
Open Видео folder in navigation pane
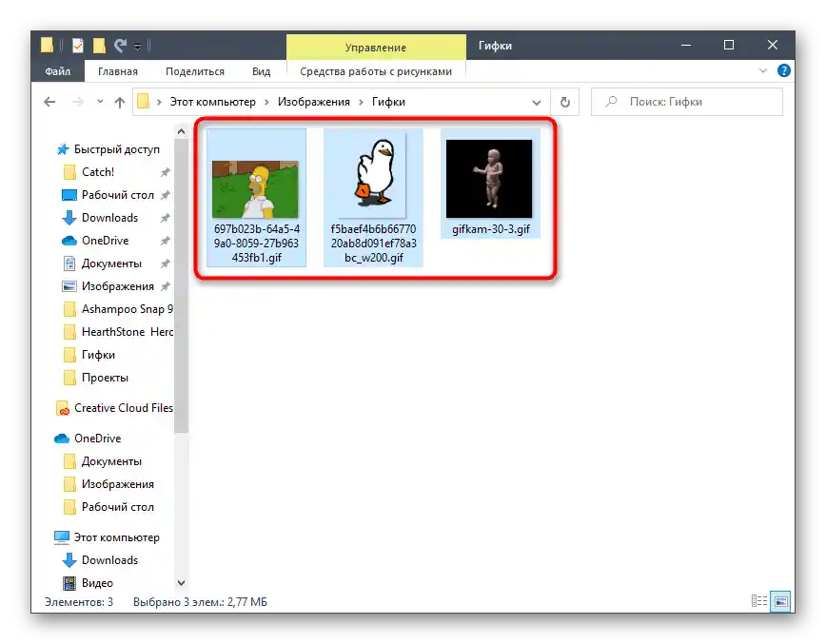[97, 583]
